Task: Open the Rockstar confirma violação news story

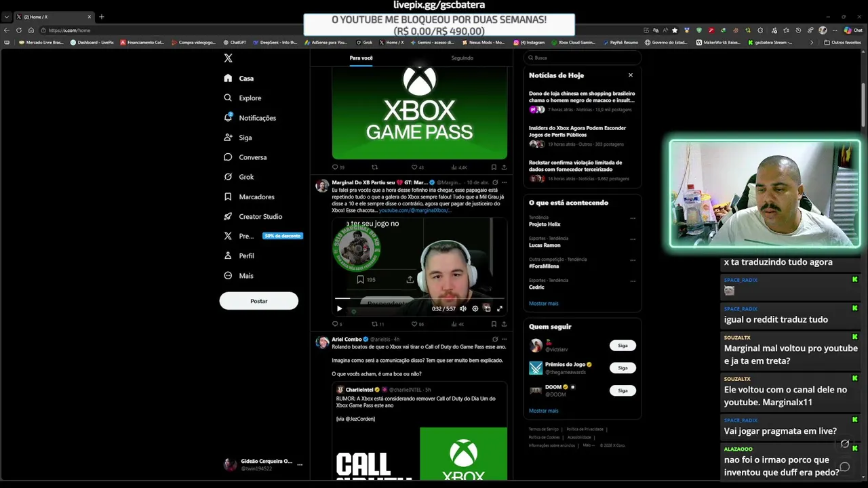Action: pyautogui.click(x=582, y=170)
